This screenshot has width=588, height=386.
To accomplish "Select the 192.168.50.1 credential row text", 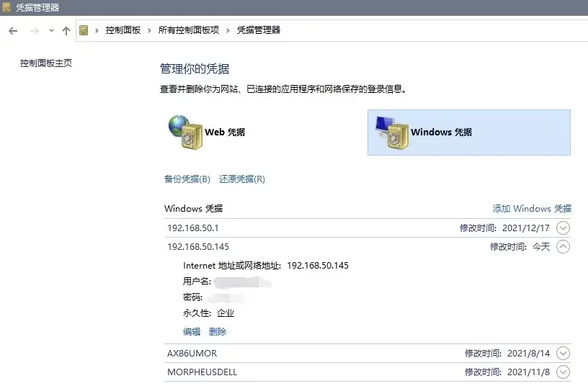I will pyautogui.click(x=192, y=228).
